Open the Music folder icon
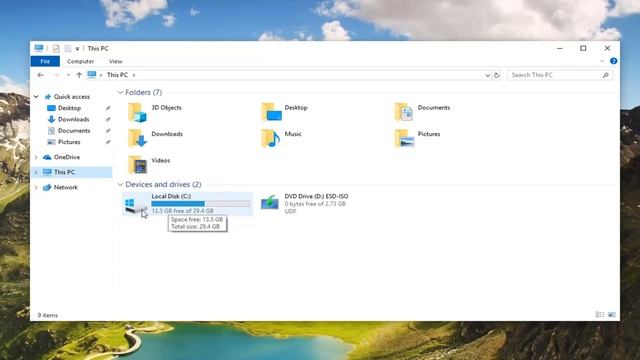640x360 pixels. tap(271, 138)
